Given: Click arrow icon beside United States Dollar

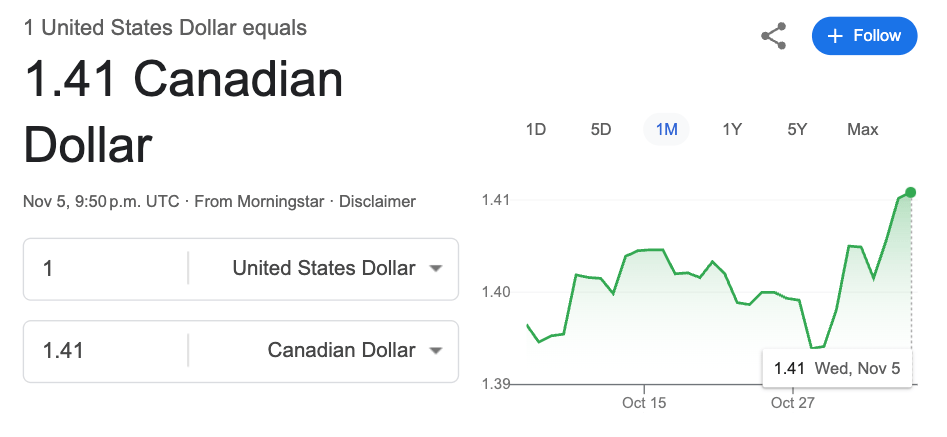Looking at the screenshot, I should tap(435, 268).
